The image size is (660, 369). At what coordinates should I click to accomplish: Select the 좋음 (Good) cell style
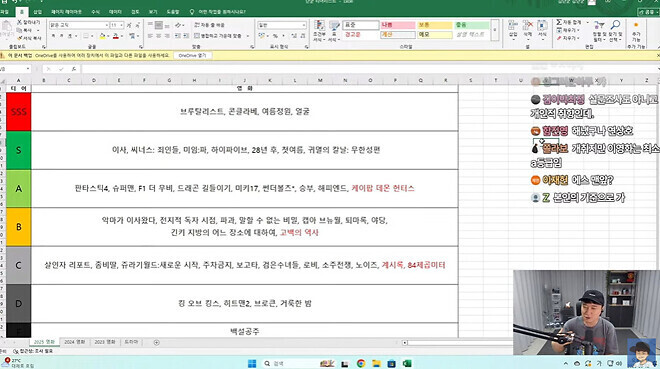coord(471,25)
